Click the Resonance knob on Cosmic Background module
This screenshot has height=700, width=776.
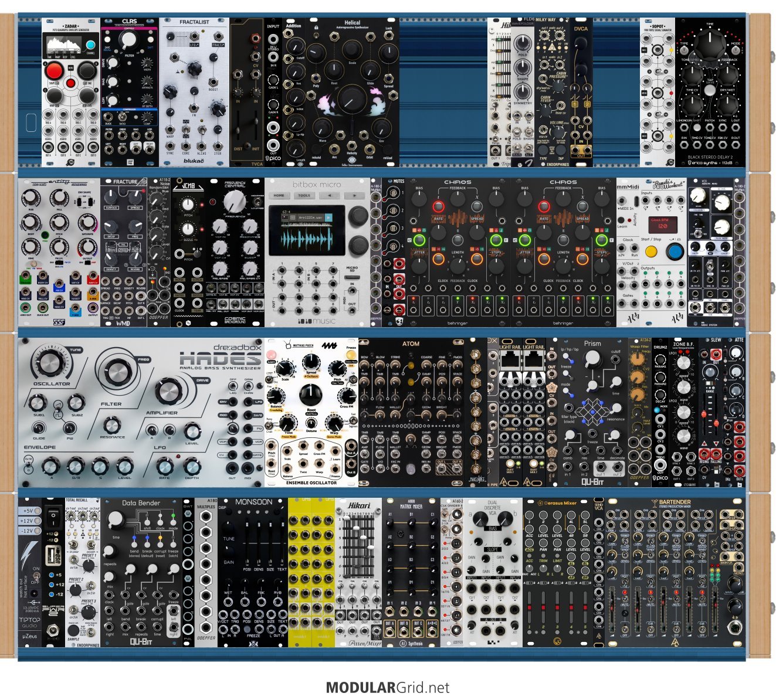tap(250, 226)
